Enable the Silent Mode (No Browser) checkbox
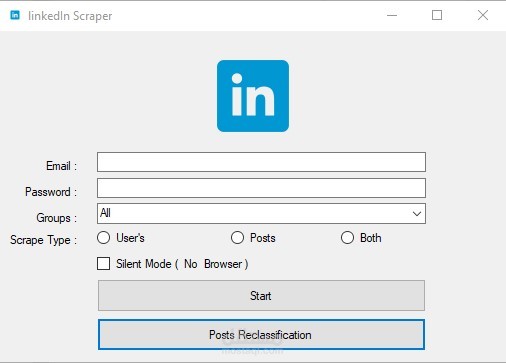Viewport: 506px width, 363px height. 103,263
